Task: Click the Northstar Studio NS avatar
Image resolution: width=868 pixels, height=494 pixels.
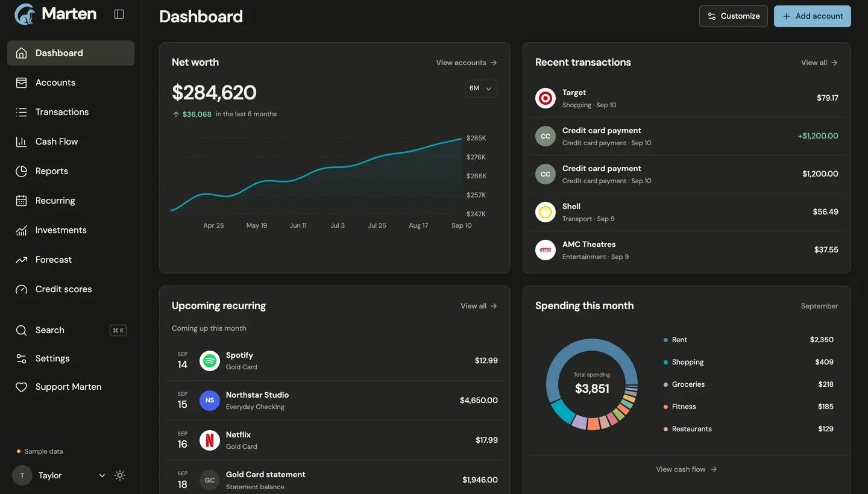Action: (x=210, y=401)
